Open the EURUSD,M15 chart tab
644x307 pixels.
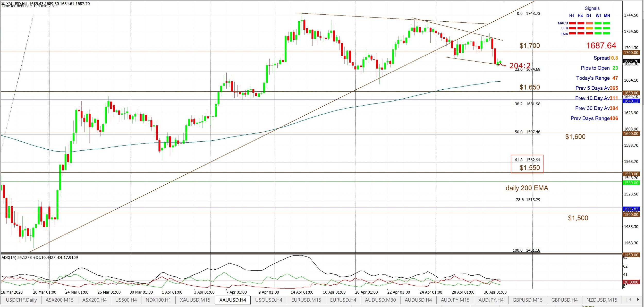point(306,300)
